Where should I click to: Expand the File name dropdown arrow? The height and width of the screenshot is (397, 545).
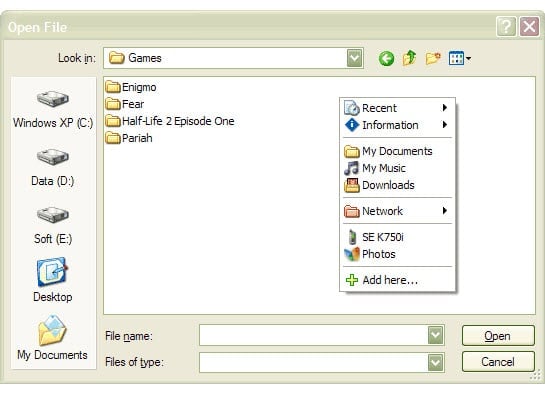pyautogui.click(x=436, y=335)
